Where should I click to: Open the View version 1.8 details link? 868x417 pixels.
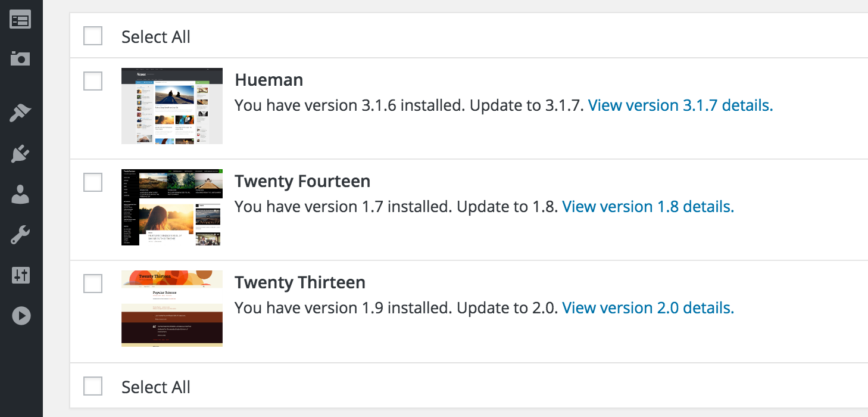click(648, 207)
